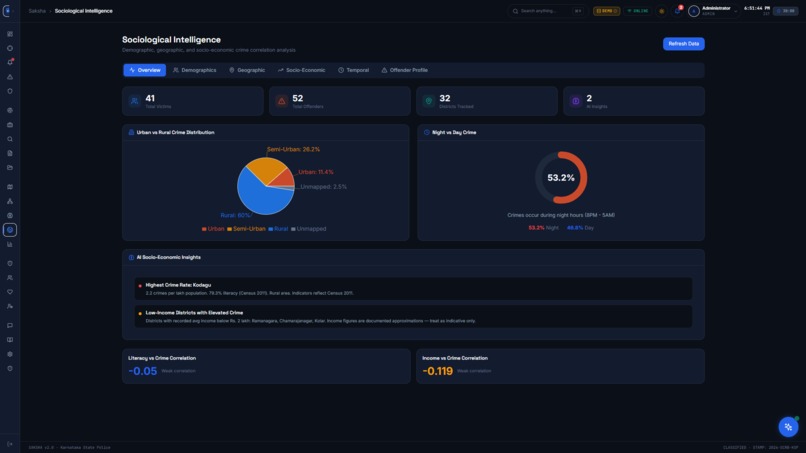The image size is (806, 453).
Task: Click the Refresh Data button
Action: pos(684,44)
